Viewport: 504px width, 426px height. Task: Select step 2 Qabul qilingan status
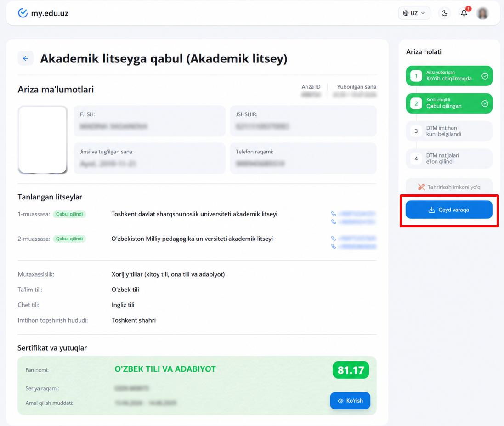[449, 103]
